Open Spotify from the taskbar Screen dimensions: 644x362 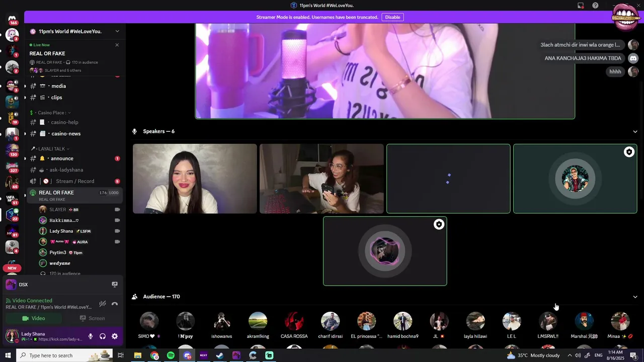click(171, 355)
